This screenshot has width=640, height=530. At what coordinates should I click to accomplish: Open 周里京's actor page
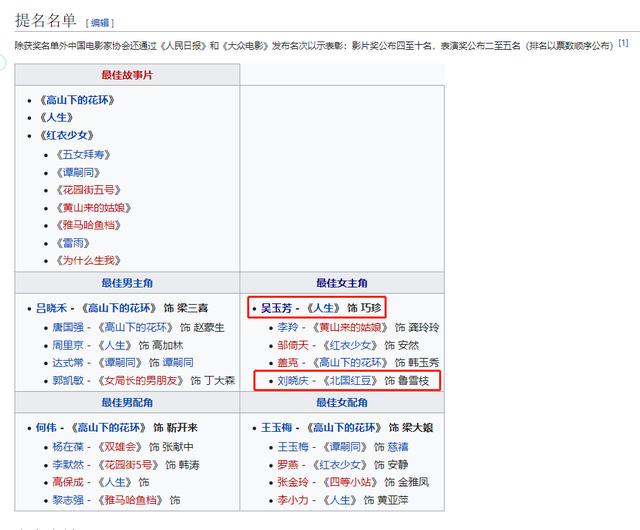pyautogui.click(x=68, y=345)
